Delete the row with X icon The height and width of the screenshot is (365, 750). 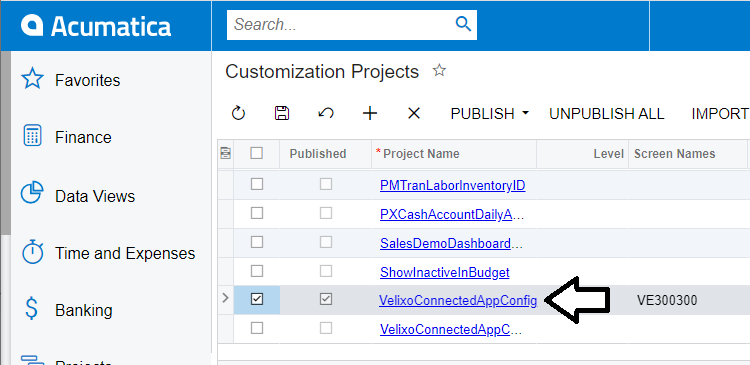point(413,113)
